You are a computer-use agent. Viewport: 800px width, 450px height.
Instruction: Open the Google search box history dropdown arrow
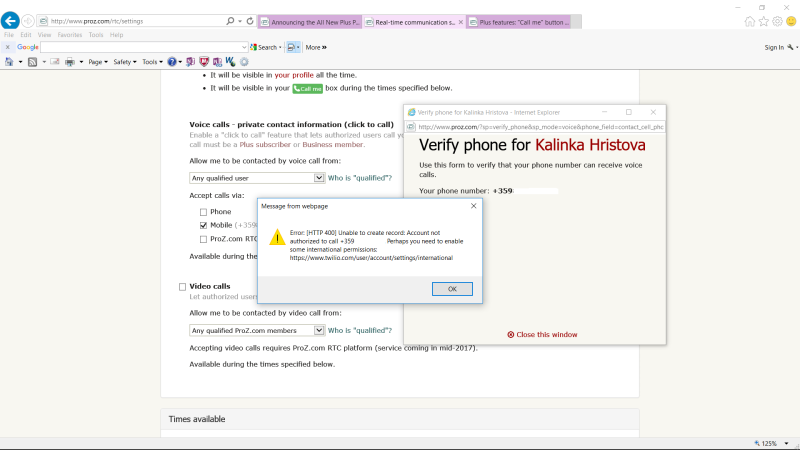(x=244, y=47)
